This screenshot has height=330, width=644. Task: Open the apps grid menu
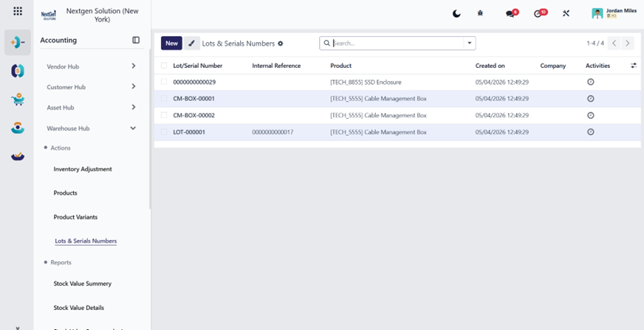(18, 11)
